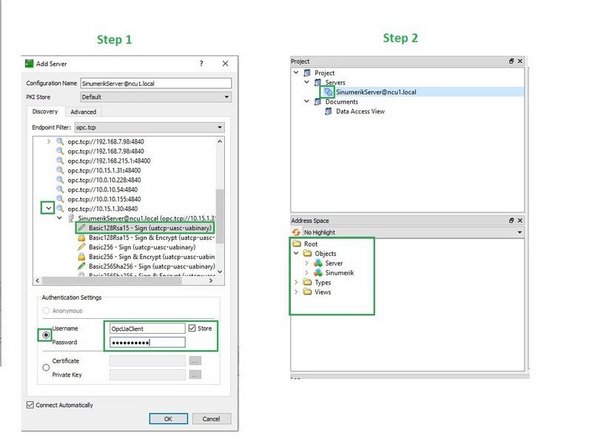Close the Address Space panel
Image resolution: width=592 pixels, height=444 pixels.
click(x=520, y=220)
